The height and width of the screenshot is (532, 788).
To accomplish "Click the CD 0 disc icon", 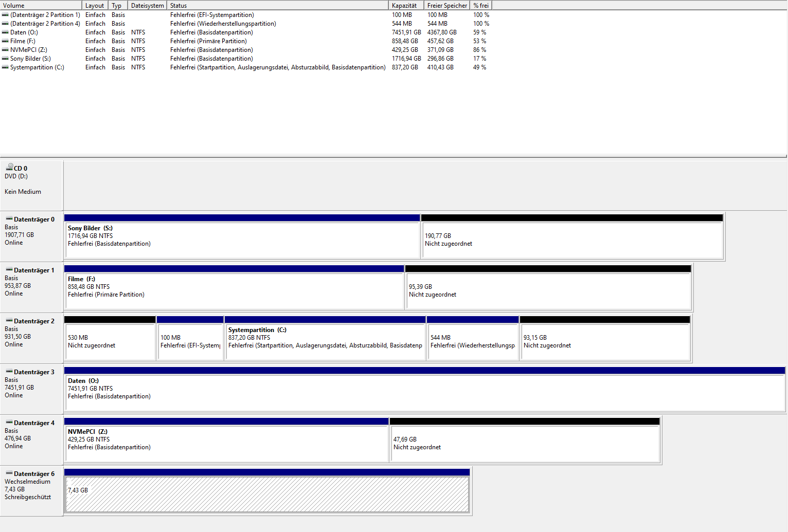I will 9,167.
